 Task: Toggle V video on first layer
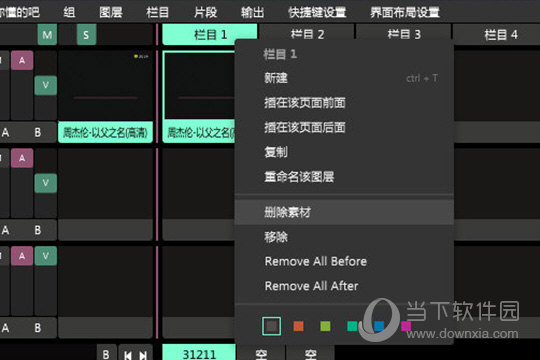tap(45, 85)
